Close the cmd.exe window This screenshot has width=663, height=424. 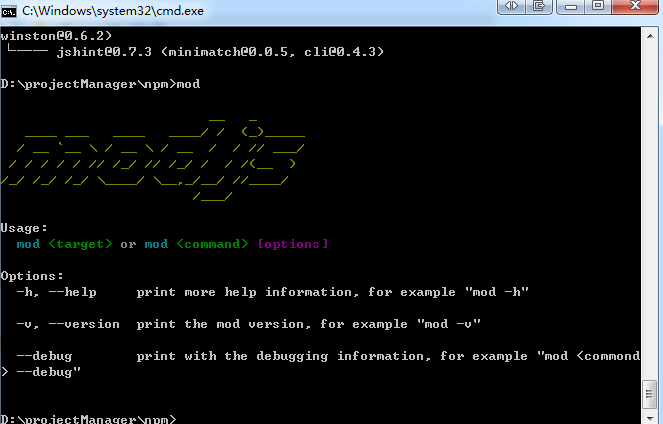click(635, 6)
